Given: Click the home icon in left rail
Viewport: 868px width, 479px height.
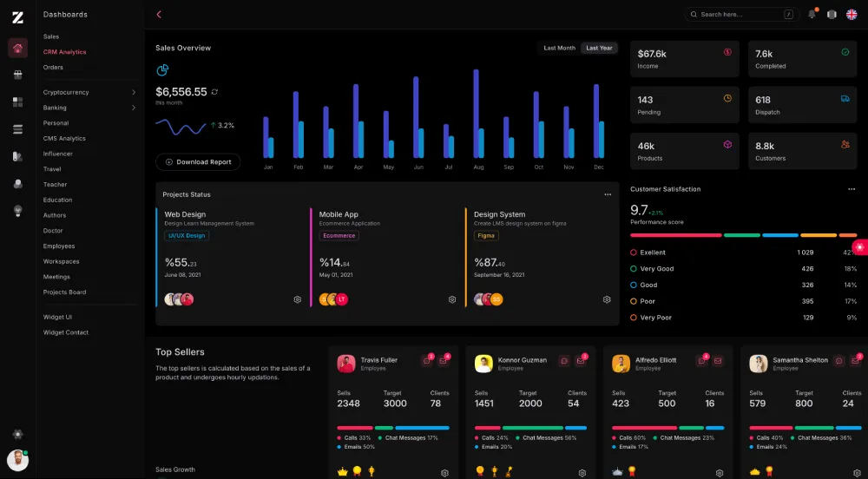Looking at the screenshot, I should [x=17, y=48].
